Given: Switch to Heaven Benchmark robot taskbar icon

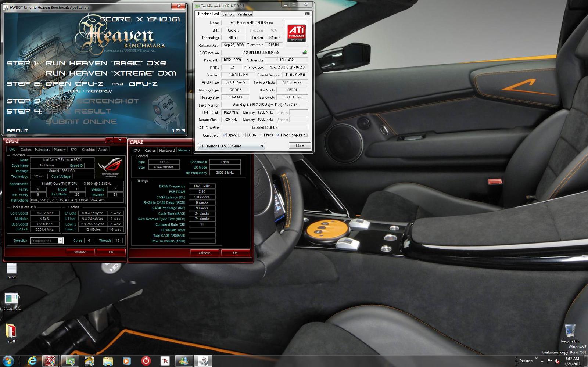Looking at the screenshot, I should (203, 361).
